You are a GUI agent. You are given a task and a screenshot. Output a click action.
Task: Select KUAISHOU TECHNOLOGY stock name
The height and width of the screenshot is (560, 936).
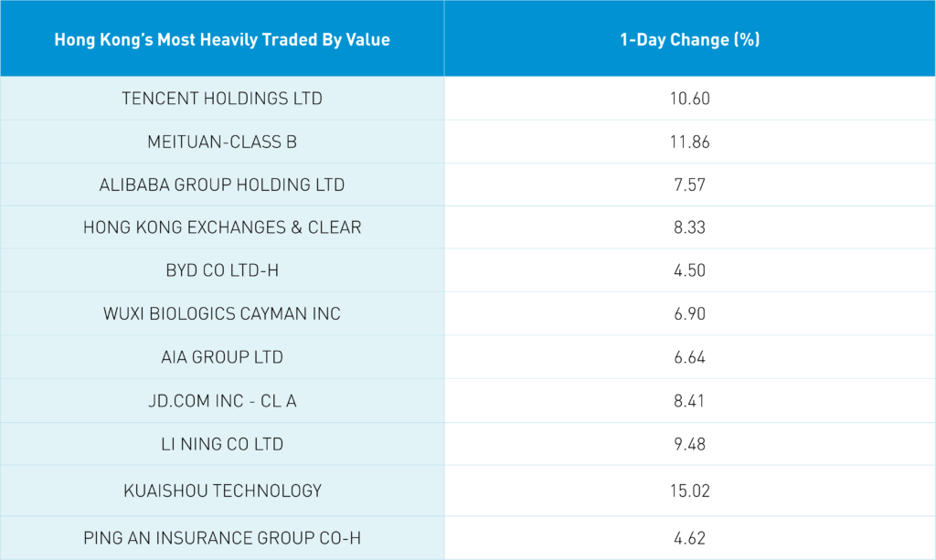[222, 491]
